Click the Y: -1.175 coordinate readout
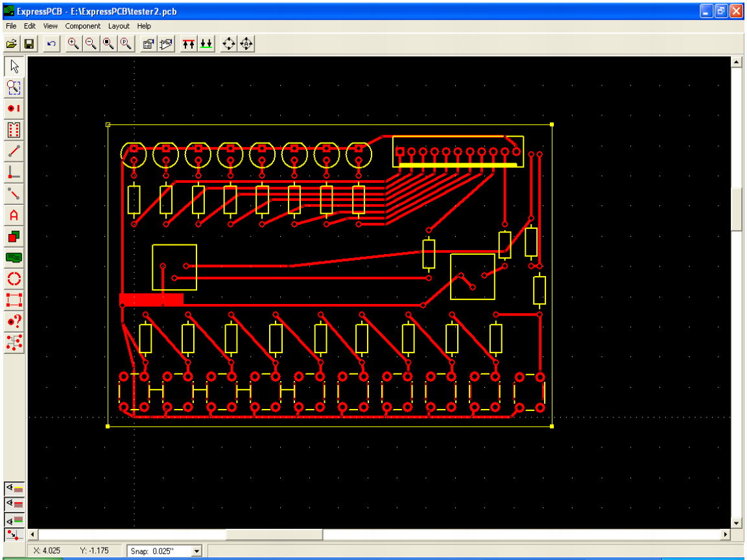The height and width of the screenshot is (560, 747). (94, 550)
